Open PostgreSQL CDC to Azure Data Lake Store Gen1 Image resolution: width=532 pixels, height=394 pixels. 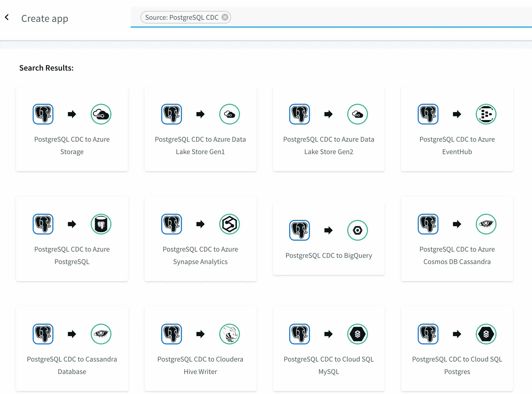point(200,145)
